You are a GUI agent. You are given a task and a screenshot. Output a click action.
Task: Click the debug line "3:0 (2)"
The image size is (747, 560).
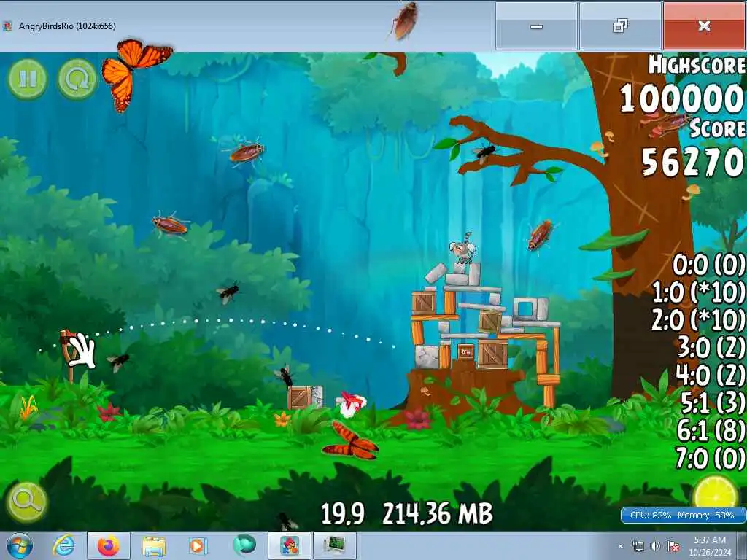[x=712, y=347]
